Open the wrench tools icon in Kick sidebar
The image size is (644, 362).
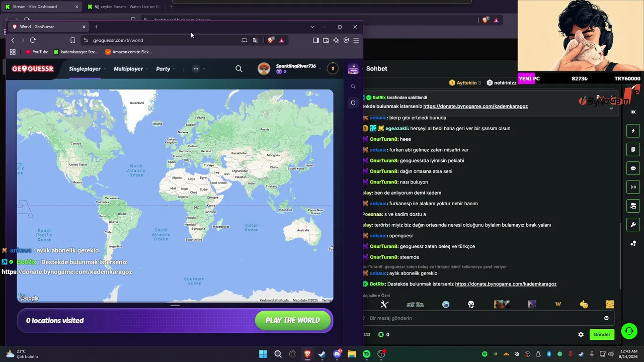[633, 225]
